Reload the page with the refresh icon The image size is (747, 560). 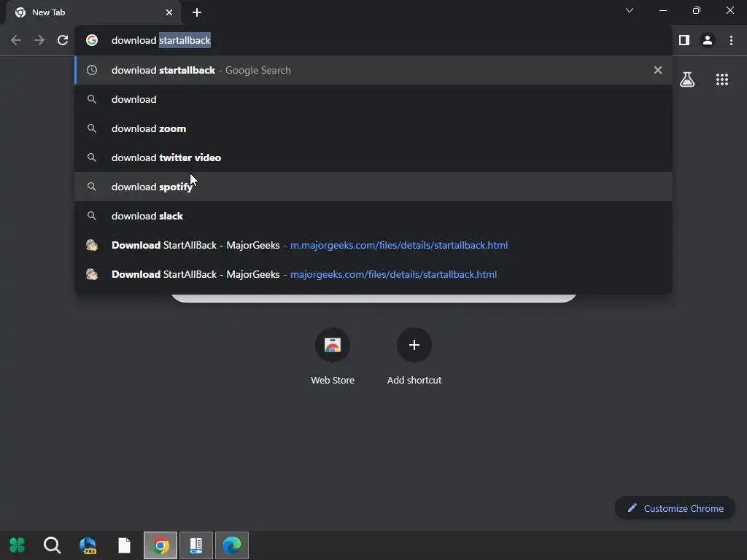tap(63, 41)
